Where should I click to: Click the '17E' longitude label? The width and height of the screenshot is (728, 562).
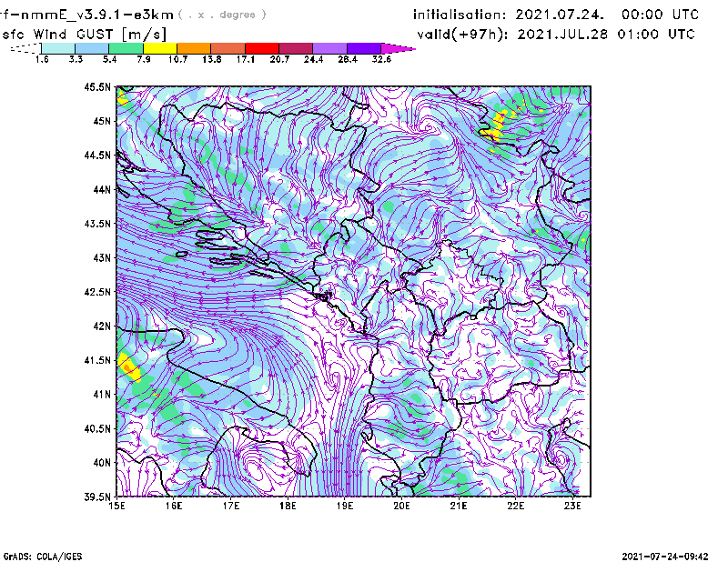coord(231,506)
